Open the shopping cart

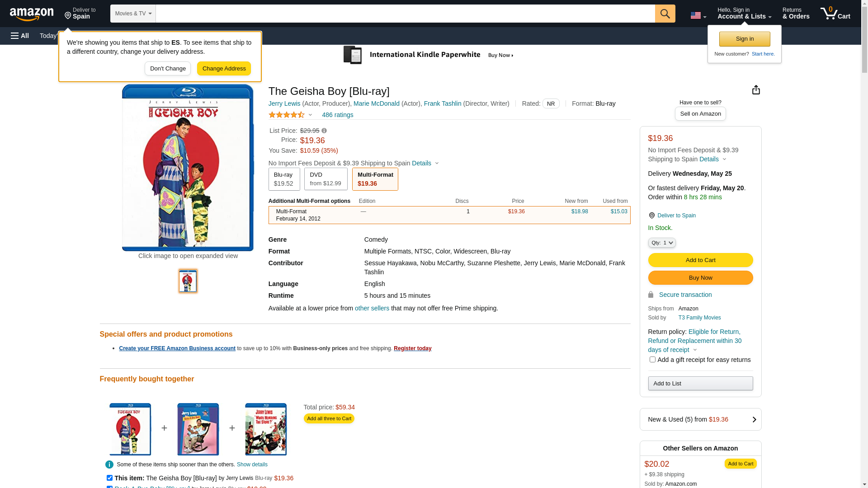tap(835, 14)
